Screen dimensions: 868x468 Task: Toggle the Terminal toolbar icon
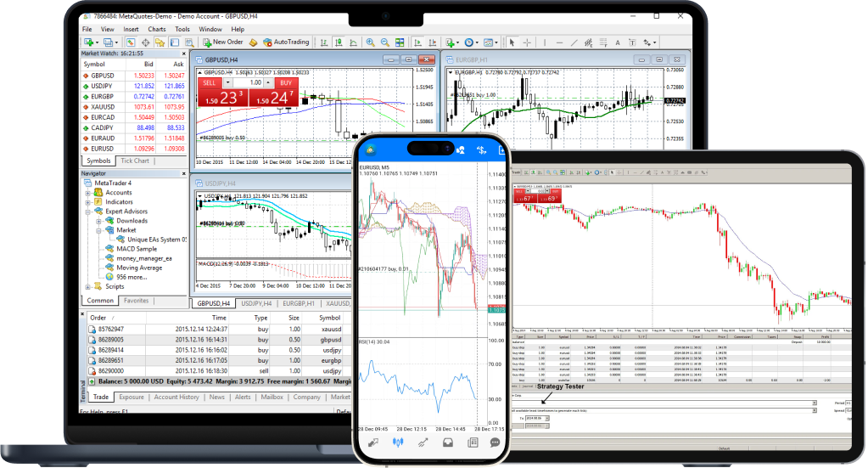(x=175, y=42)
